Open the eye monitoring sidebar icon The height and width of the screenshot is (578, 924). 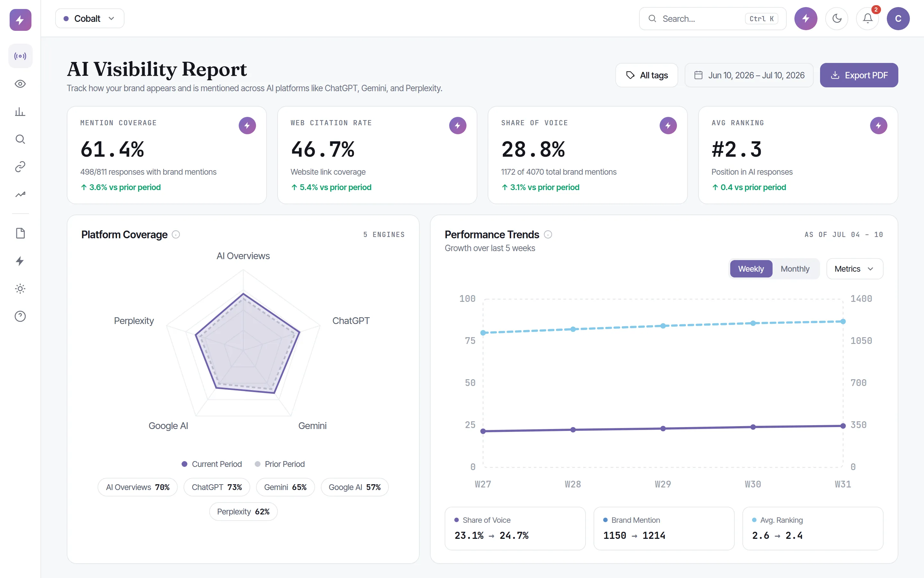click(x=20, y=84)
